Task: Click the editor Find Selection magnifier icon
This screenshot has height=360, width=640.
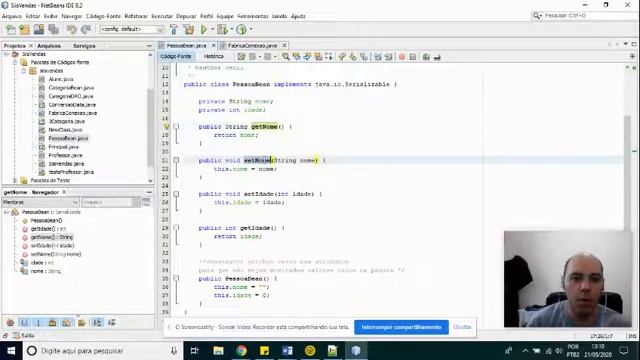Action: [286, 57]
